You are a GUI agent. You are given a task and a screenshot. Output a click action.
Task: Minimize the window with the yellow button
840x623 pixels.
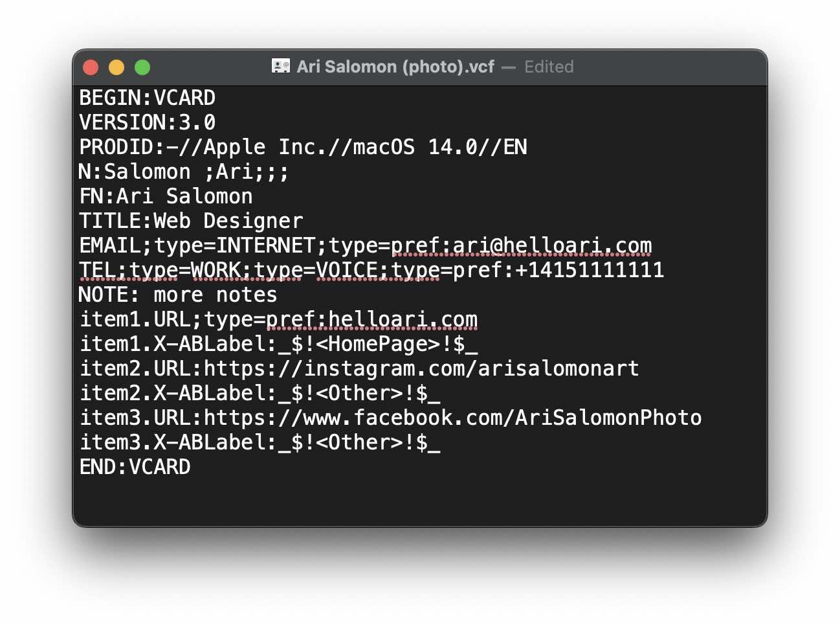[116, 67]
